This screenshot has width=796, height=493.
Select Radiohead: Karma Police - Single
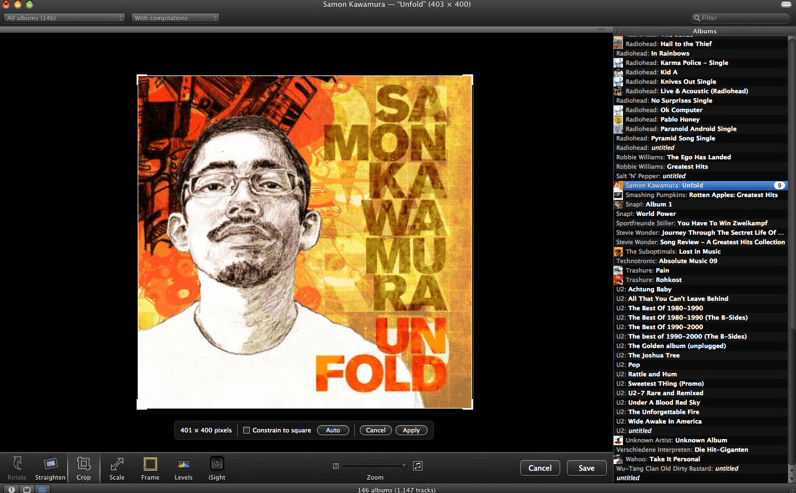(701, 62)
